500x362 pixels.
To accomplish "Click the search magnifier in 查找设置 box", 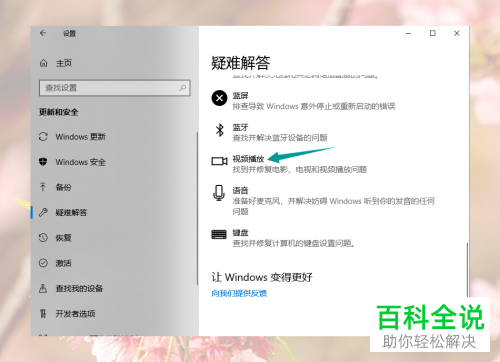I will 183,88.
